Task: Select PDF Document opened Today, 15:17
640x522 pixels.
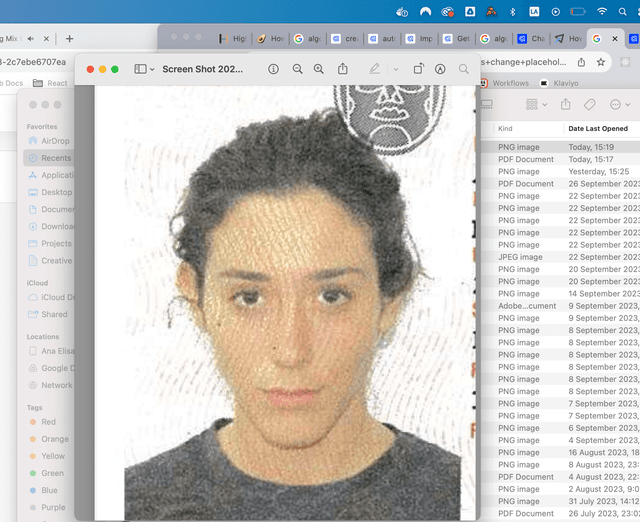Action: tap(560, 159)
